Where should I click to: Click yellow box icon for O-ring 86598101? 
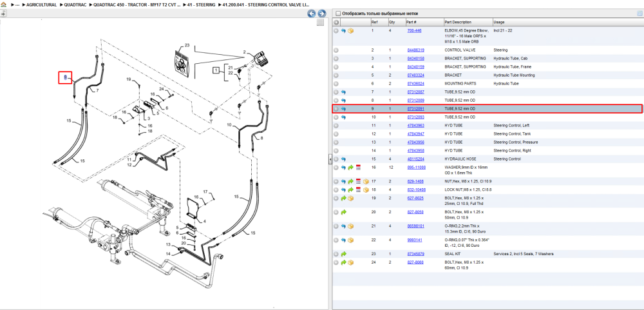(x=351, y=226)
